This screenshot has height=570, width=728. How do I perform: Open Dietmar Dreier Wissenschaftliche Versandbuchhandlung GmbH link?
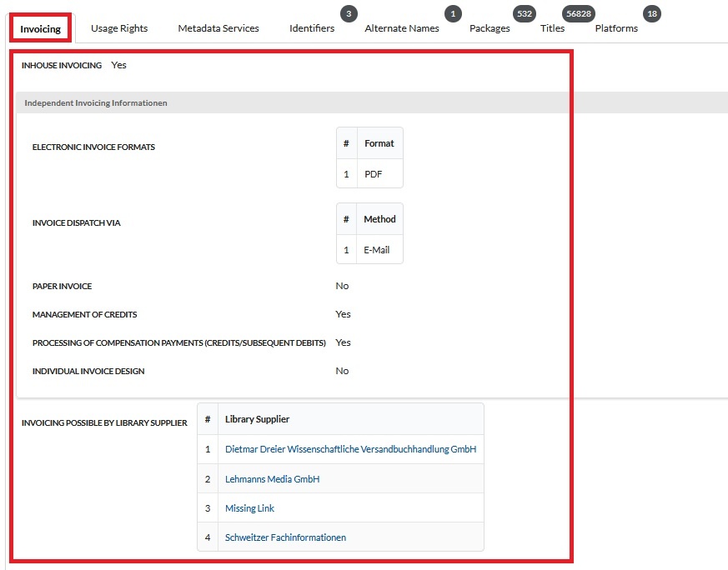tap(350, 449)
